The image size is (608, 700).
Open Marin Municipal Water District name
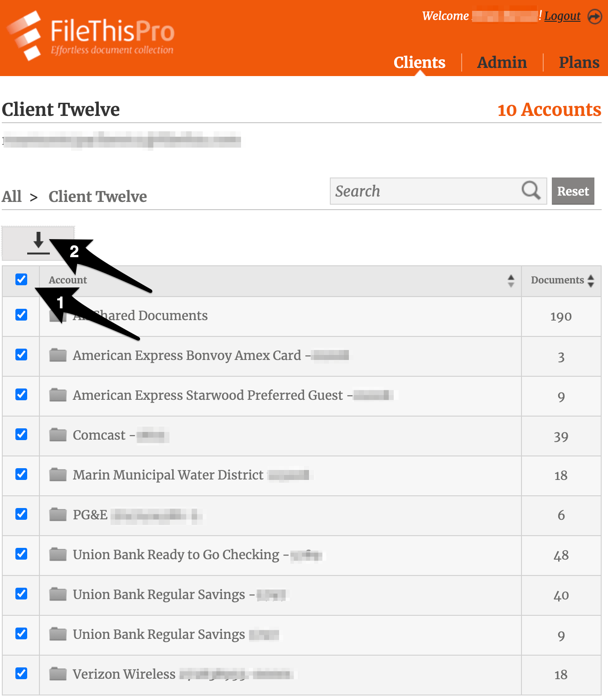(x=168, y=475)
